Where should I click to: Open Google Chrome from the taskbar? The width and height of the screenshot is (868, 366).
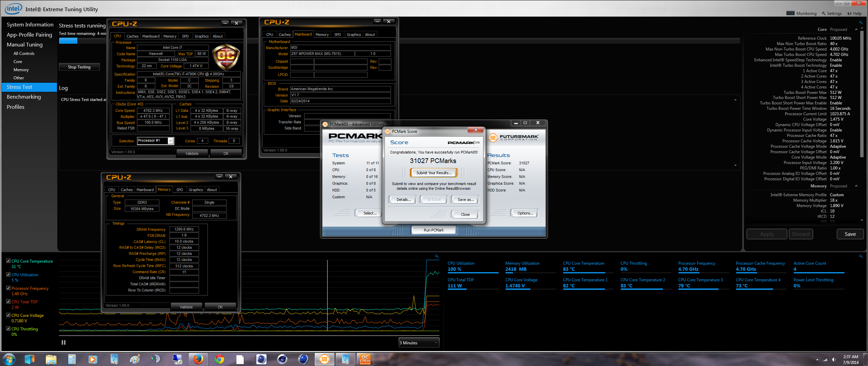click(x=219, y=359)
